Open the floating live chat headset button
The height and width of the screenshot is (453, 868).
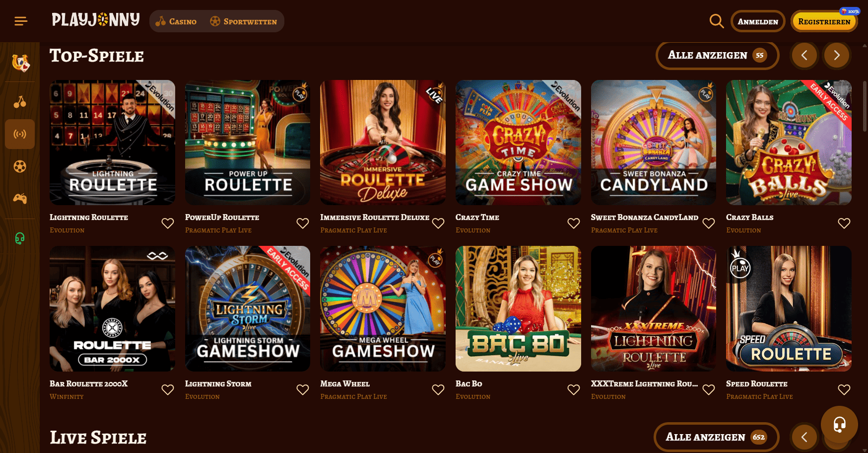(x=839, y=425)
